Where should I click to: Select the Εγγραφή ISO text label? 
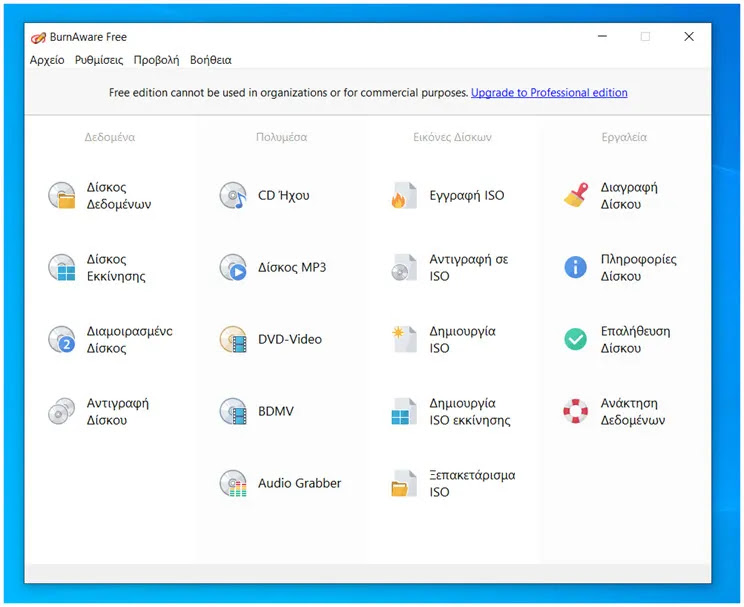[466, 196]
